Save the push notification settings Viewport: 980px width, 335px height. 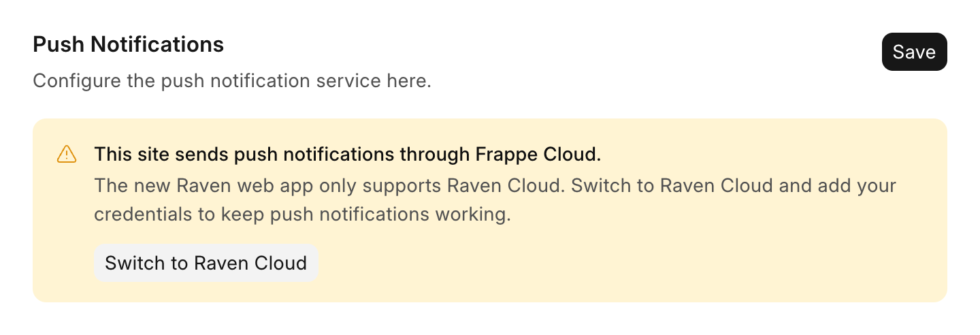(914, 52)
